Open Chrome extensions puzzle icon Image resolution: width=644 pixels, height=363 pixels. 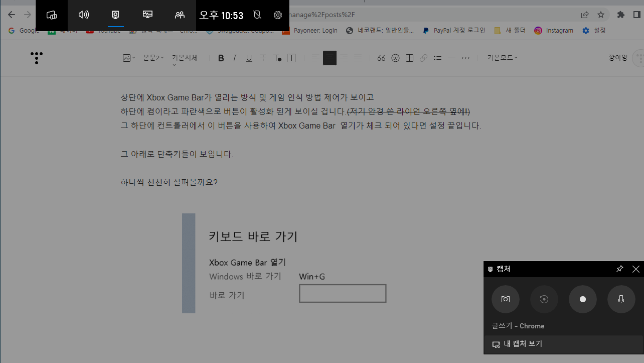tap(621, 15)
